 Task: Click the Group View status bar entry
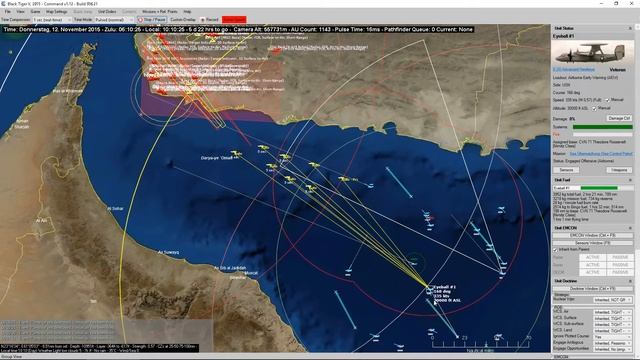pyautogui.click(x=11, y=357)
